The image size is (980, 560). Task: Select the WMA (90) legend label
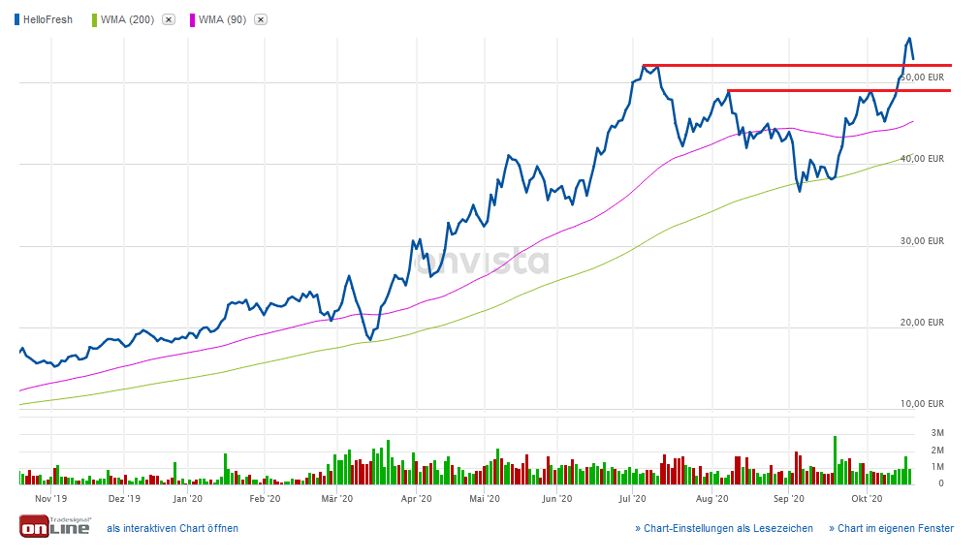(223, 19)
